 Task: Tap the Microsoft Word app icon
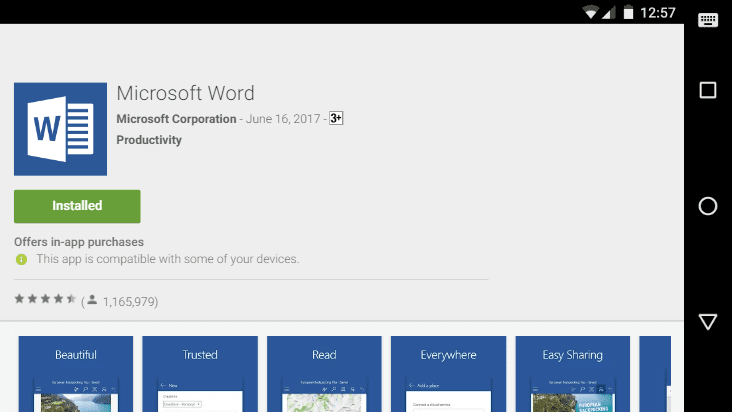pyautogui.click(x=60, y=129)
